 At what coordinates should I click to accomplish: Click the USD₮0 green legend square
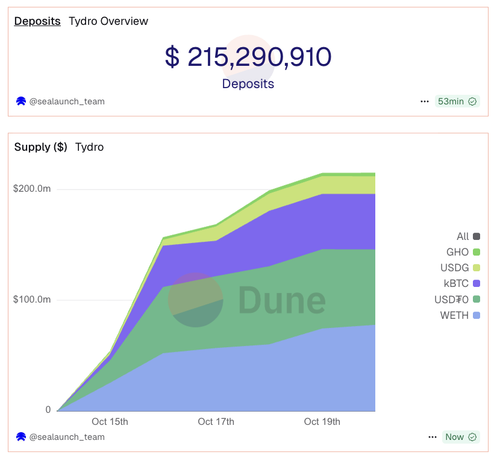[x=477, y=299]
